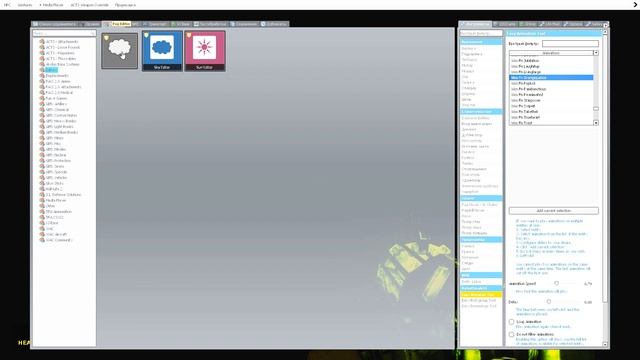Click the icon beside TFA Ammunition

(42, 211)
